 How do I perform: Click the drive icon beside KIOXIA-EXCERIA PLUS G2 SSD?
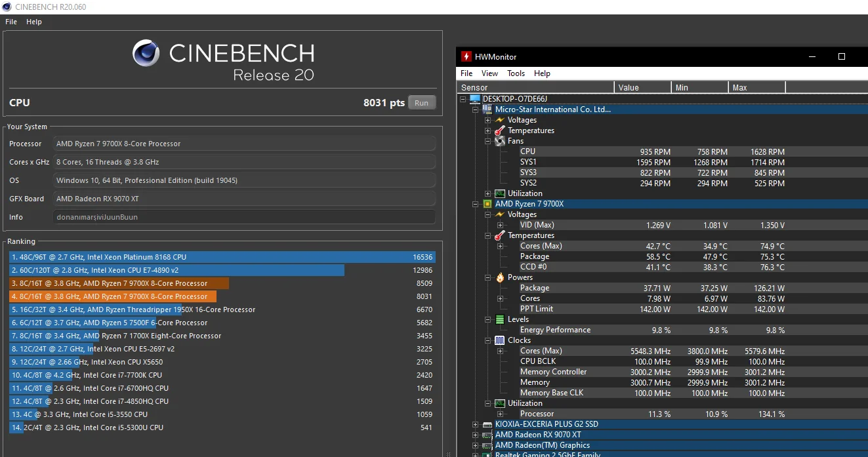click(x=487, y=424)
